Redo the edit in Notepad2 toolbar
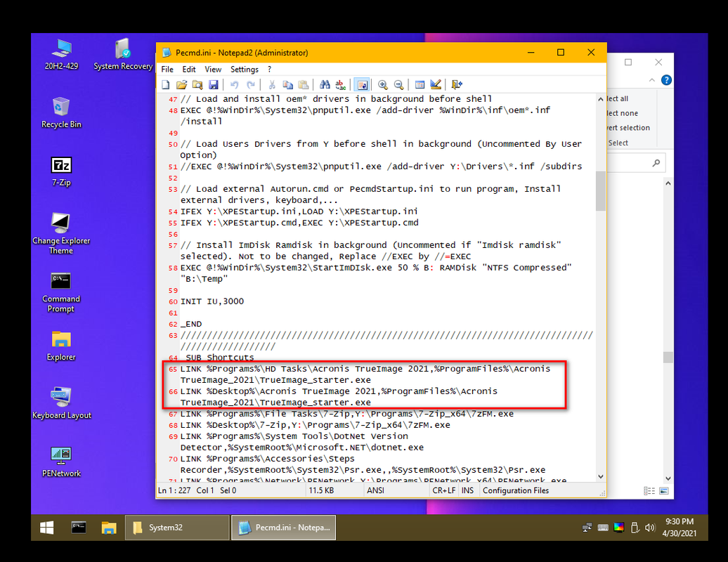Viewport: 728px width, 562px height. pyautogui.click(x=250, y=84)
